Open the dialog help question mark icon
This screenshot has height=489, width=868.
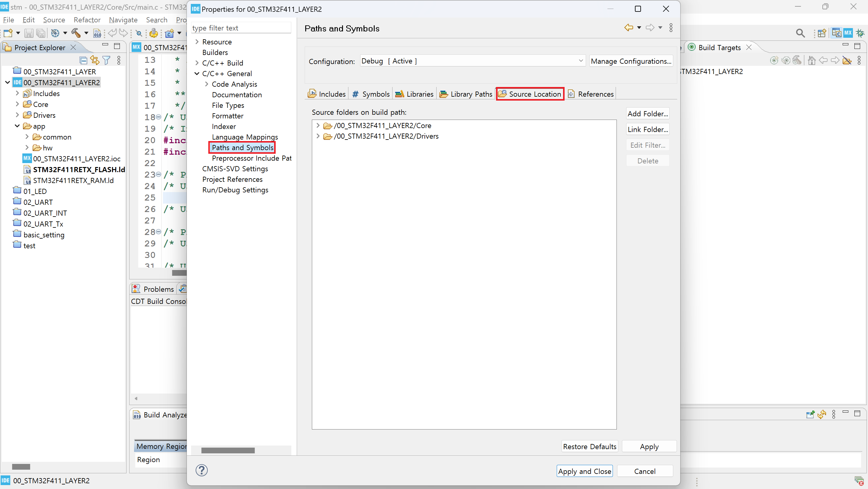coord(201,471)
